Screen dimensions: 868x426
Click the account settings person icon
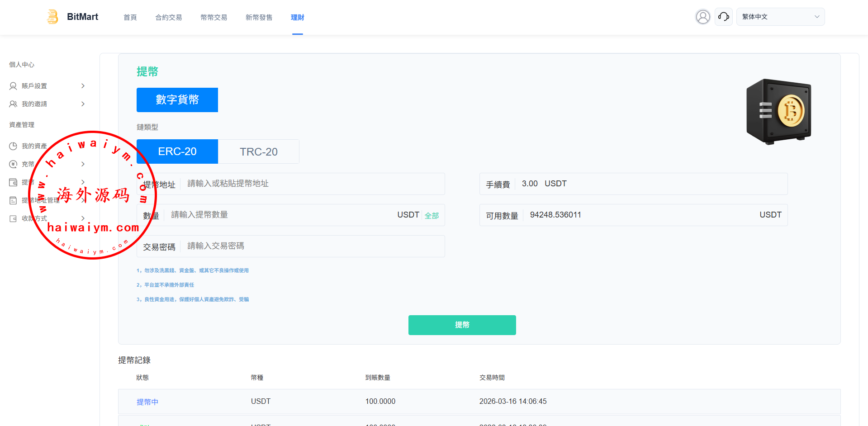pos(13,86)
